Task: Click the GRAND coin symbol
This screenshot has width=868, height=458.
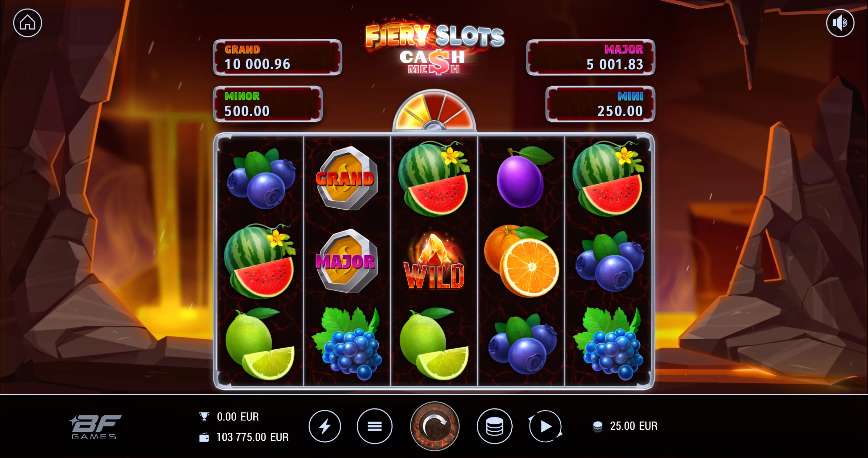Action: pyautogui.click(x=347, y=178)
